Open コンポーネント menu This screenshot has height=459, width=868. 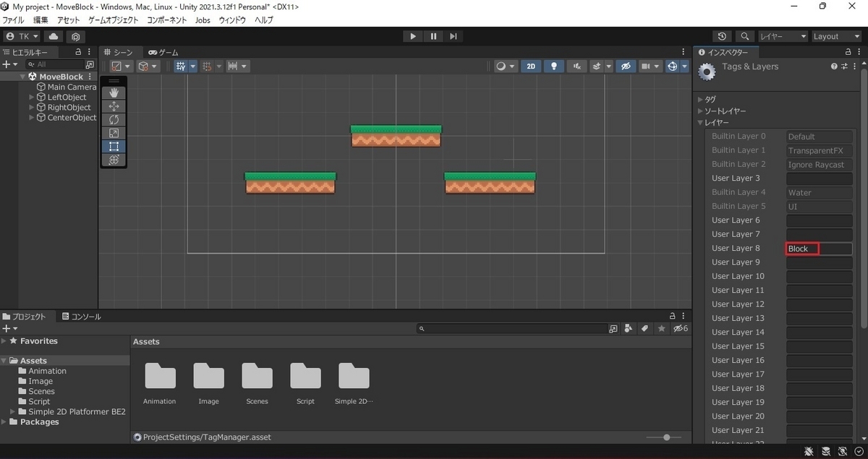click(167, 20)
